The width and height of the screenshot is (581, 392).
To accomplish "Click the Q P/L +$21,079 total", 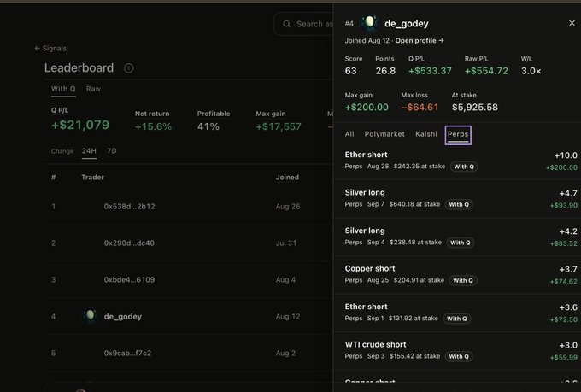I will 80,125.
